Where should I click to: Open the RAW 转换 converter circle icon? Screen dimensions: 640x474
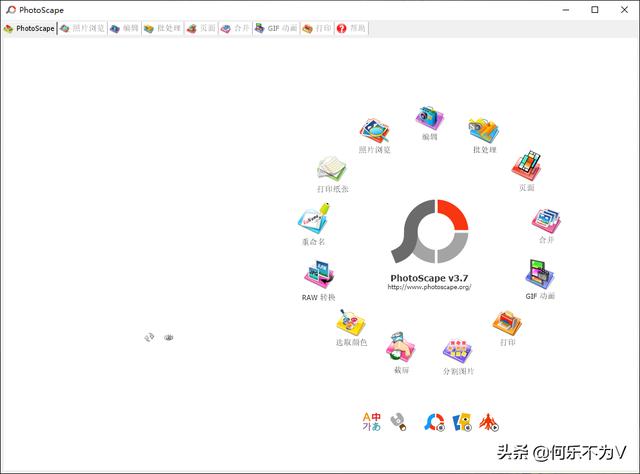319,274
